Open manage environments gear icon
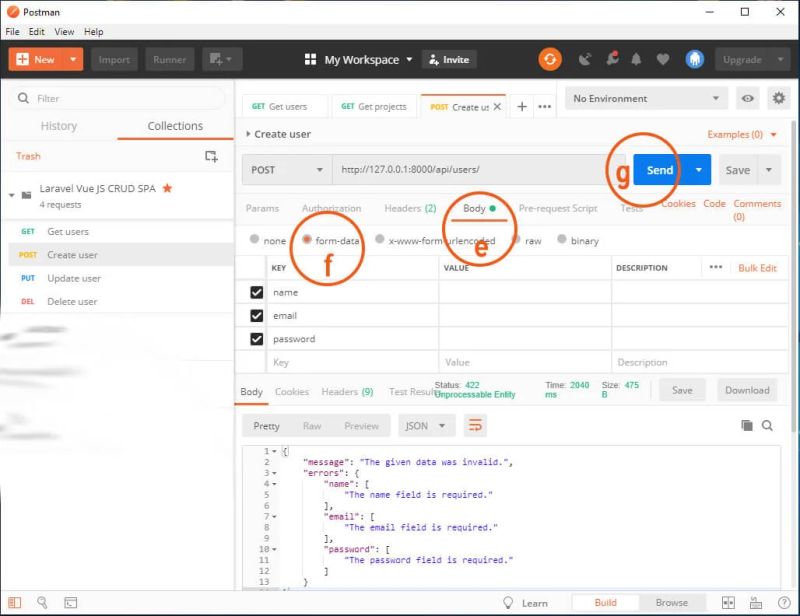 (x=779, y=98)
